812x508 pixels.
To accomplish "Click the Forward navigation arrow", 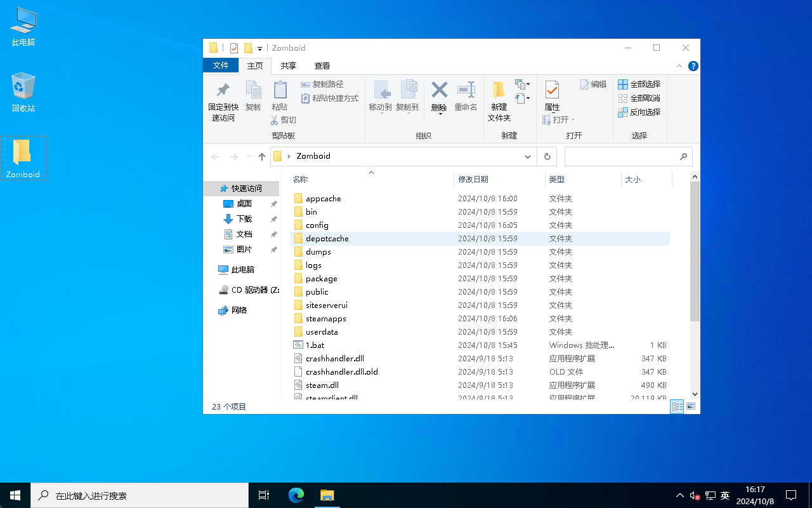I will coord(233,156).
